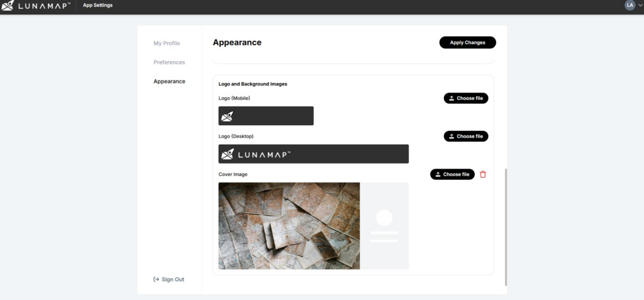Choose file for Logo (Mobile)
The width and height of the screenshot is (644, 300).
pyautogui.click(x=465, y=98)
